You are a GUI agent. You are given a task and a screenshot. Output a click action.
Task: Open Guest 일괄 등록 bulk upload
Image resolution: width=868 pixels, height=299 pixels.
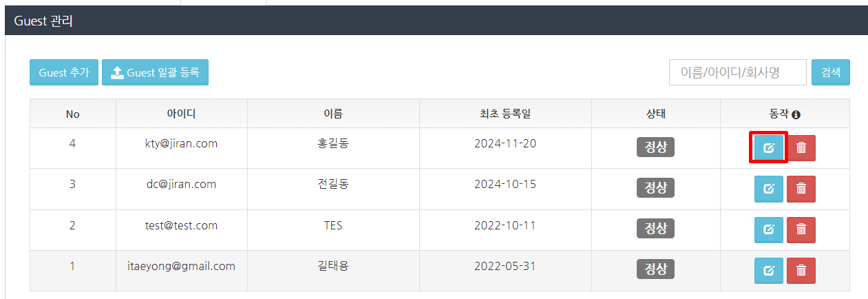[155, 72]
